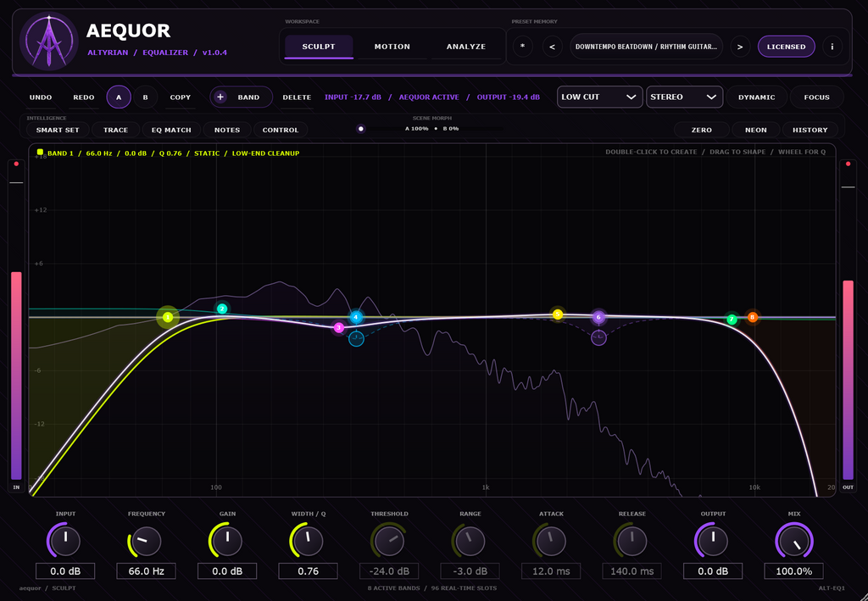Image resolution: width=868 pixels, height=601 pixels.
Task: Toggle DYNAMIC mode
Action: click(x=756, y=97)
